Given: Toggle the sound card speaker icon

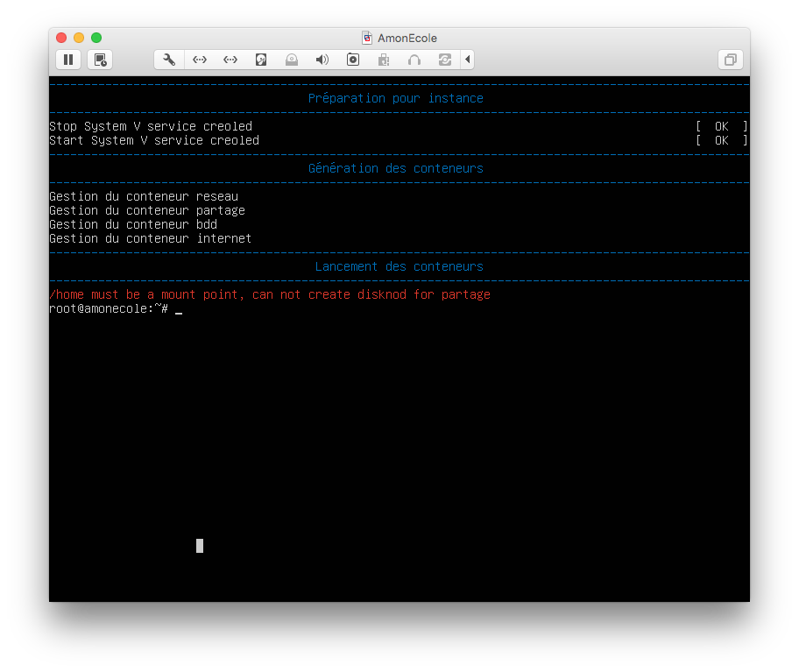Looking at the screenshot, I should point(322,60).
